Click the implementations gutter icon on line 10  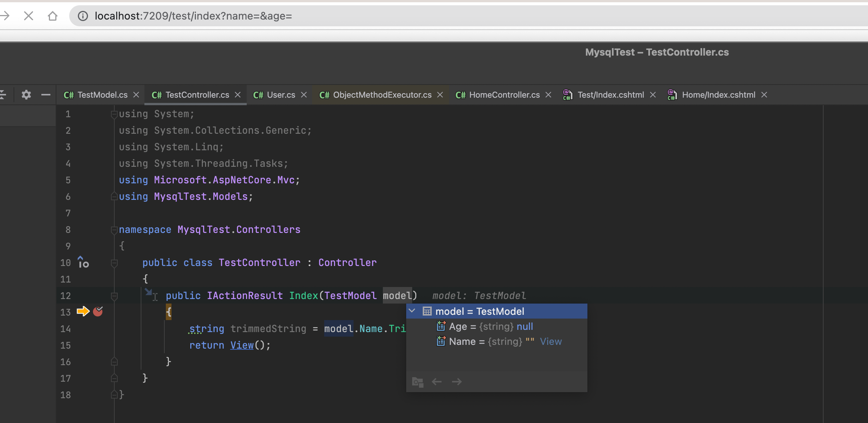click(83, 262)
